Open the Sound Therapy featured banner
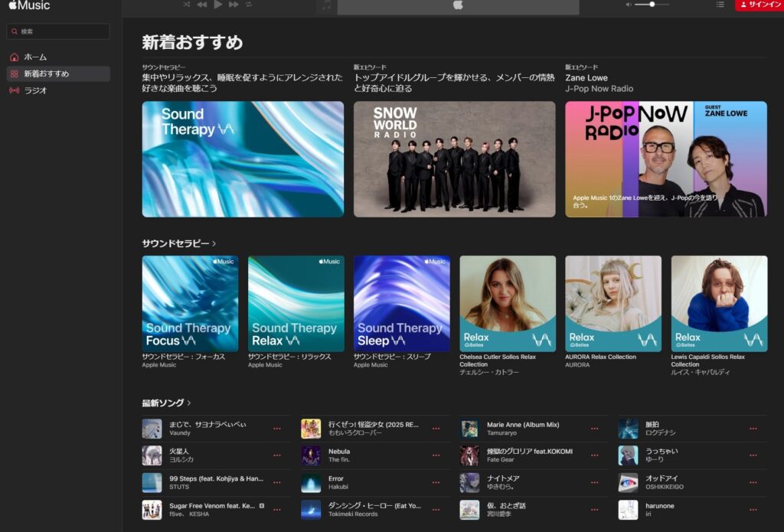Image resolution: width=784 pixels, height=532 pixels. pyautogui.click(x=243, y=159)
